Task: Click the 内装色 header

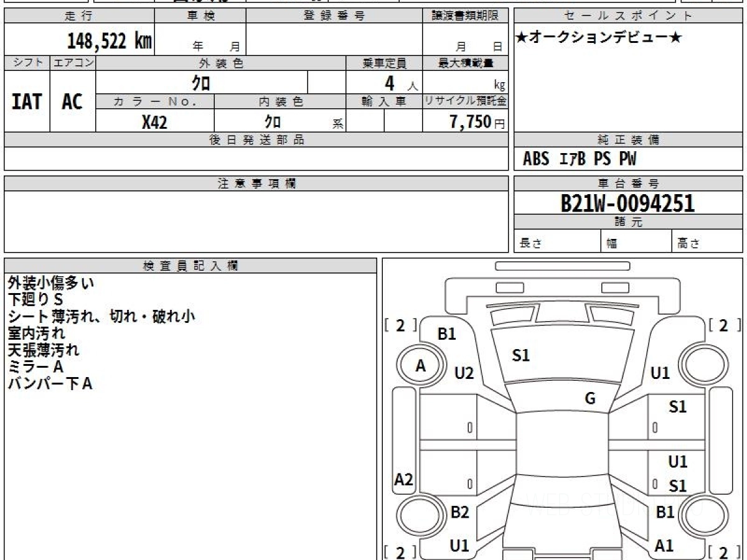Action: pyautogui.click(x=280, y=101)
